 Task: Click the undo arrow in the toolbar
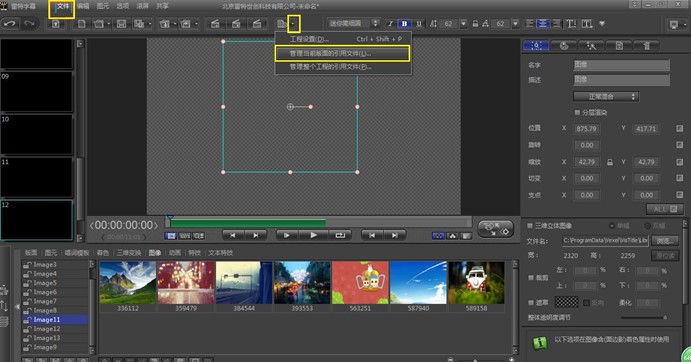(10, 24)
